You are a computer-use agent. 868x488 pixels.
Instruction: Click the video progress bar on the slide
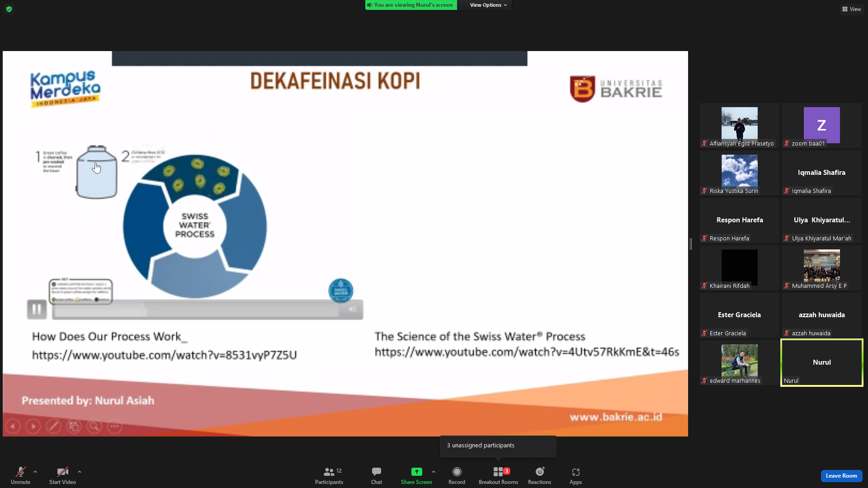tap(197, 310)
